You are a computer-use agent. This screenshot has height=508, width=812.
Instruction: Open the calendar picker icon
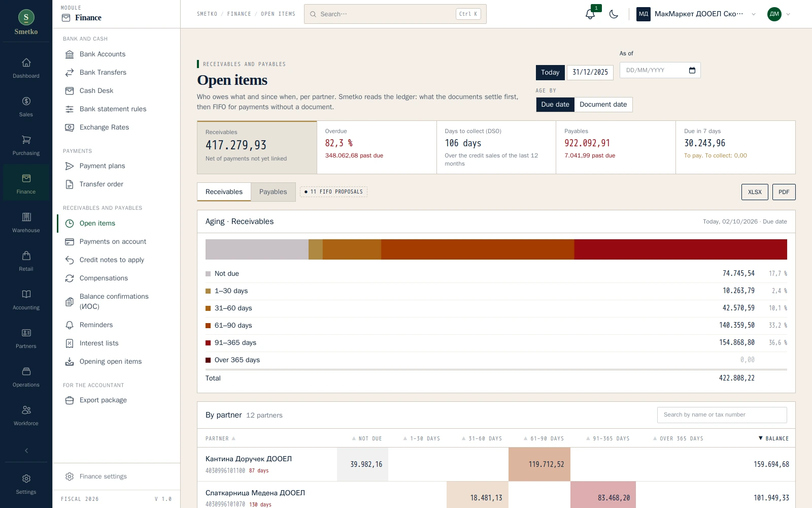pyautogui.click(x=692, y=70)
